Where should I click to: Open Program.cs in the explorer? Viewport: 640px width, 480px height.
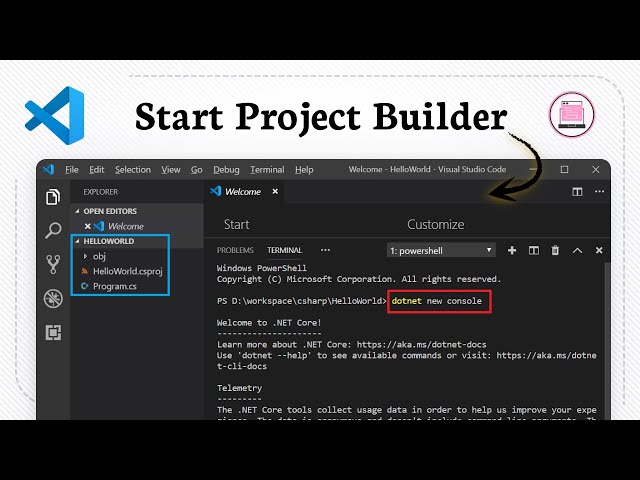[109, 287]
